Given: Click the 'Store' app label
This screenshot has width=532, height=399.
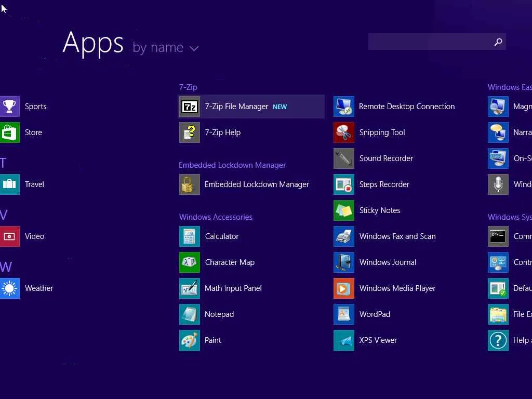Looking at the screenshot, I should 33,132.
